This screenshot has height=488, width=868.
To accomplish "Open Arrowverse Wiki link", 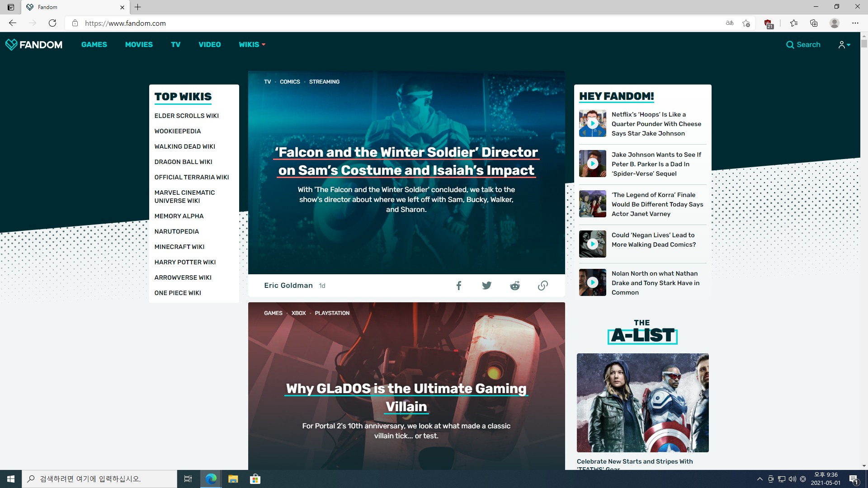I will (183, 277).
